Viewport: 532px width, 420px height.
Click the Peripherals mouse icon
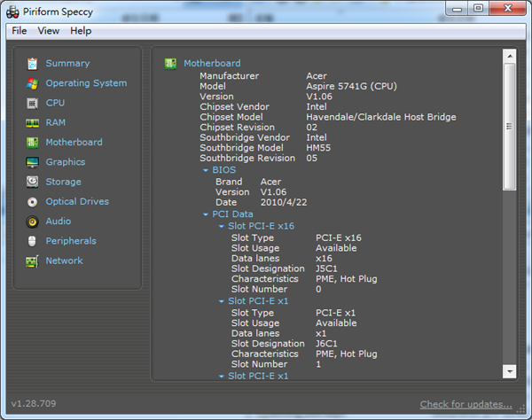[x=33, y=241]
